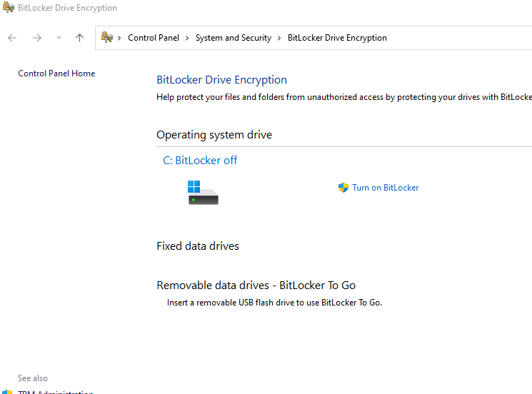Expand chevron after System and Security
The image size is (532, 394).
coord(279,38)
